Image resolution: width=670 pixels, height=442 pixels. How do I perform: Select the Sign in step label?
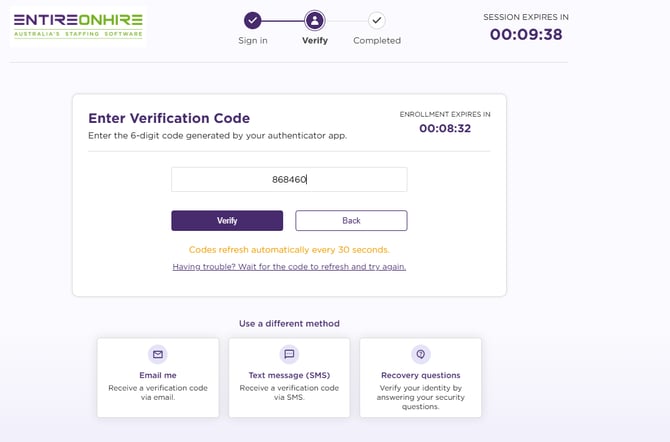pos(253,41)
